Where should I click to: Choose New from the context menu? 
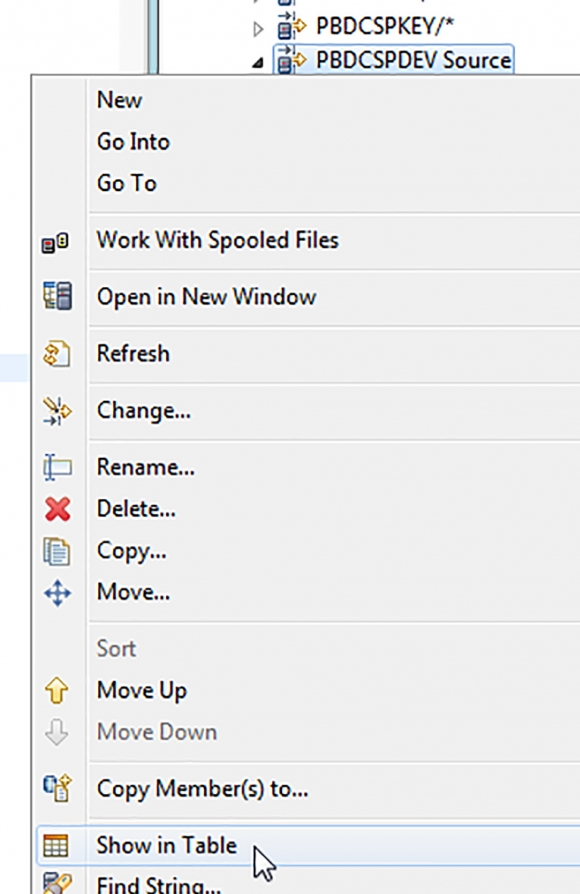coord(119,100)
